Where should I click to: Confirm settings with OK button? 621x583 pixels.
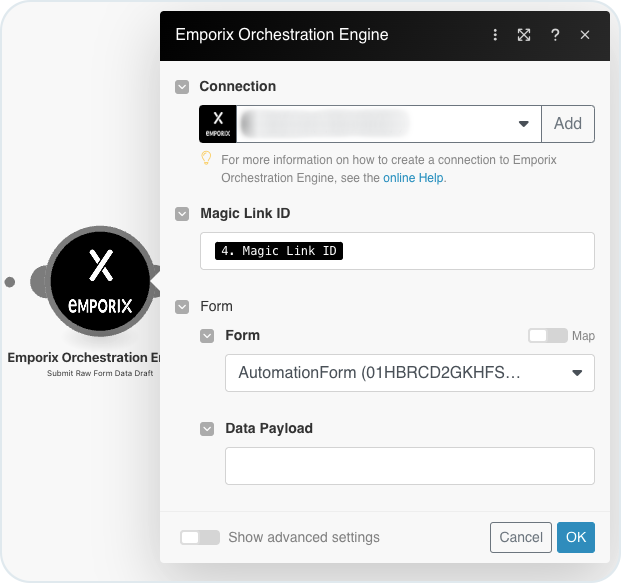pyautogui.click(x=576, y=537)
